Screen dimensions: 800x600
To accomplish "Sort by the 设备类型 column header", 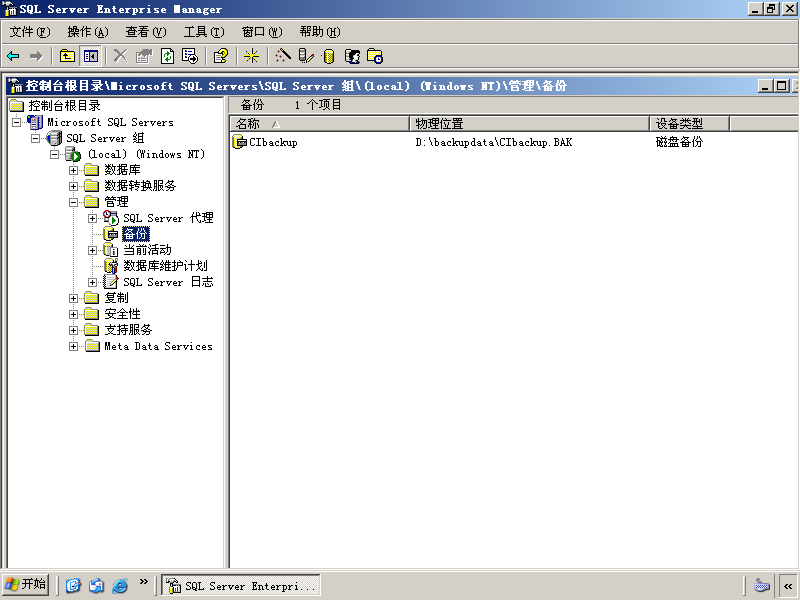I will pyautogui.click(x=690, y=123).
